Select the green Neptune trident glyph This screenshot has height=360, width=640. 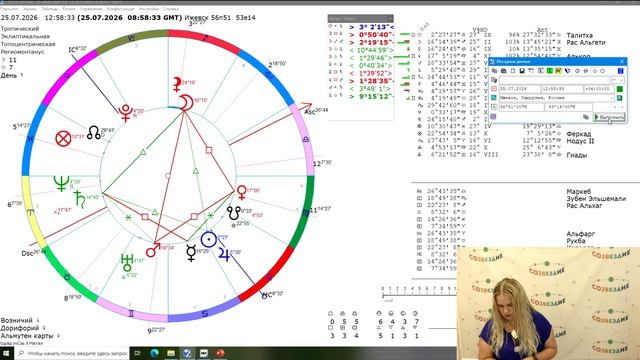[61, 184]
